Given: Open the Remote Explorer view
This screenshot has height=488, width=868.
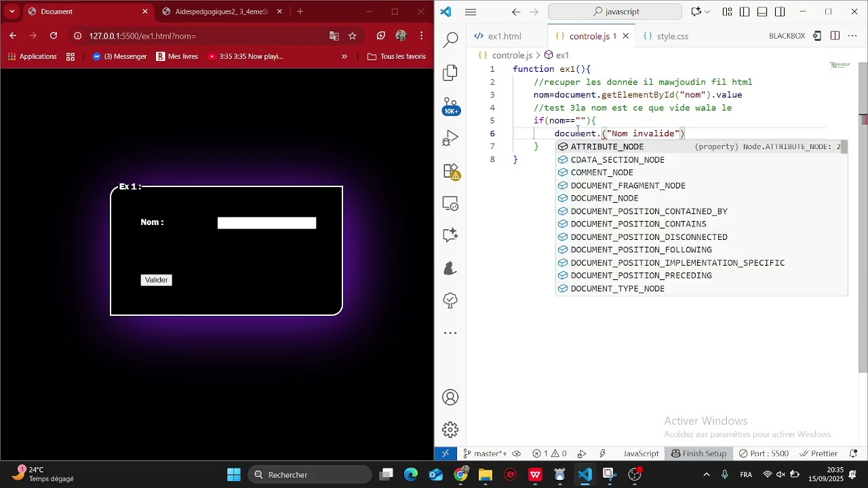Looking at the screenshot, I should [451, 203].
